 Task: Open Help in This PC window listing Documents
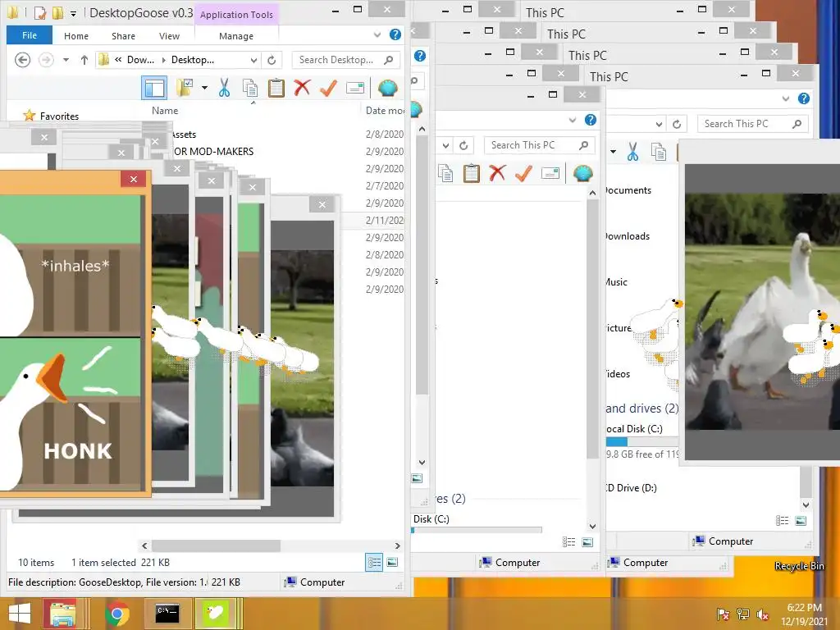[804, 98]
